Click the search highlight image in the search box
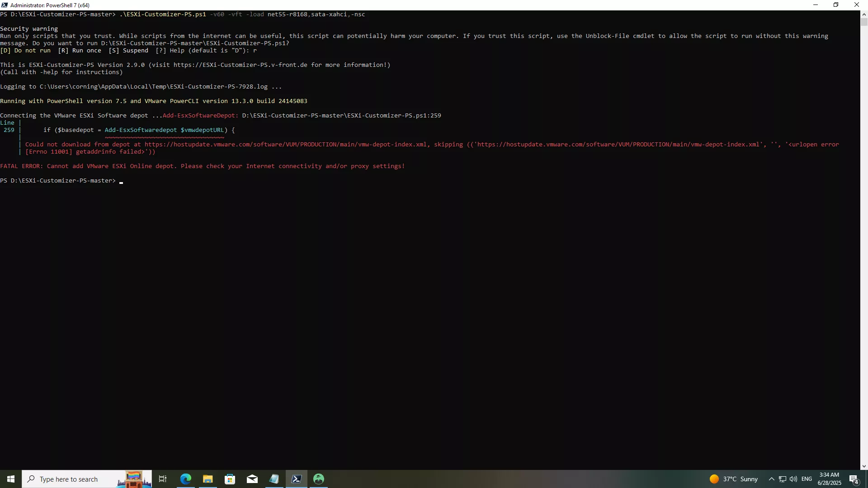Viewport: 868px width, 488px height. tap(134, 479)
